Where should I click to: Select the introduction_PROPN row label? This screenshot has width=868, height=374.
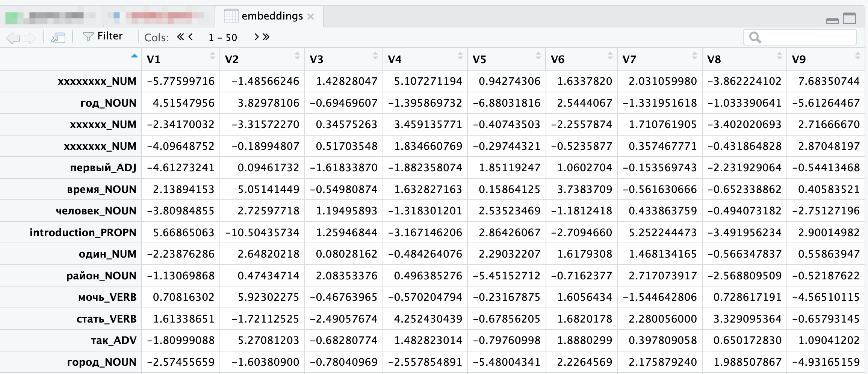[x=83, y=232]
